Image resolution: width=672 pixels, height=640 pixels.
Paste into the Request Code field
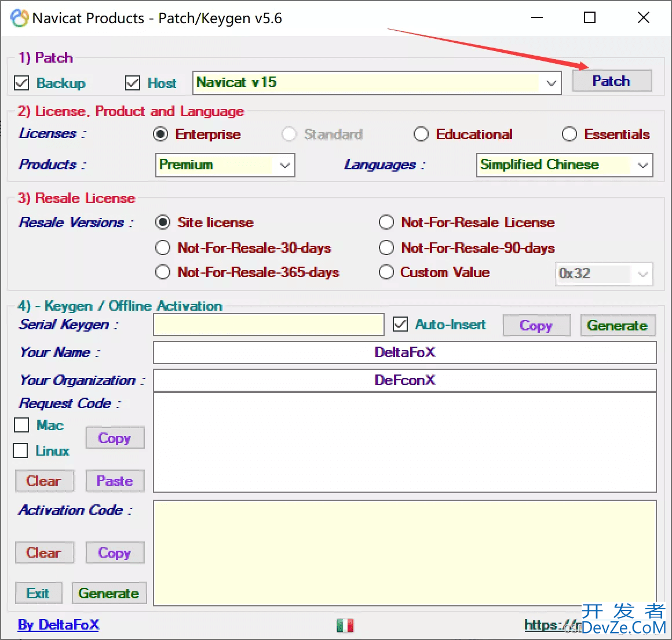[115, 481]
